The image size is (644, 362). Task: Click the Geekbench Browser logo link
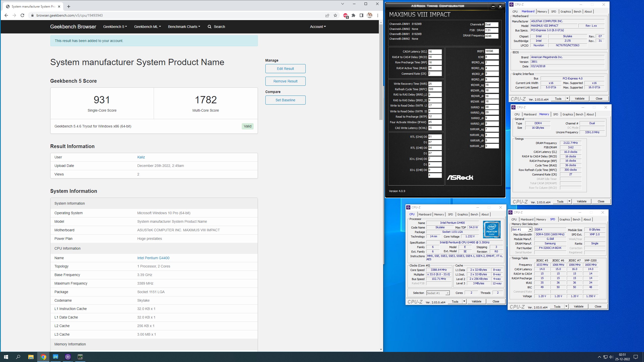(x=73, y=27)
